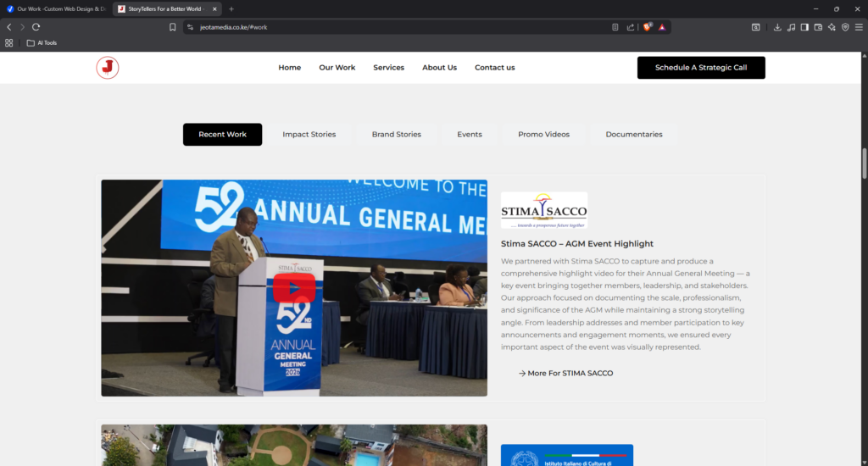Close the StoryTellers For a Better World tab
Screen dimensions: 868x466
coord(214,8)
